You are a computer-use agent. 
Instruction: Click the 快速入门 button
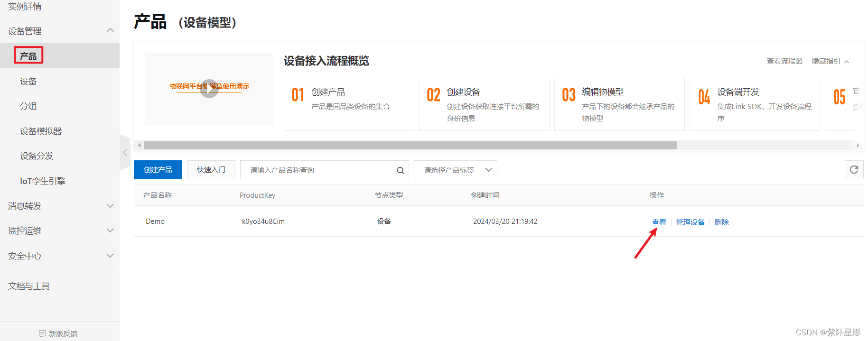pos(211,170)
